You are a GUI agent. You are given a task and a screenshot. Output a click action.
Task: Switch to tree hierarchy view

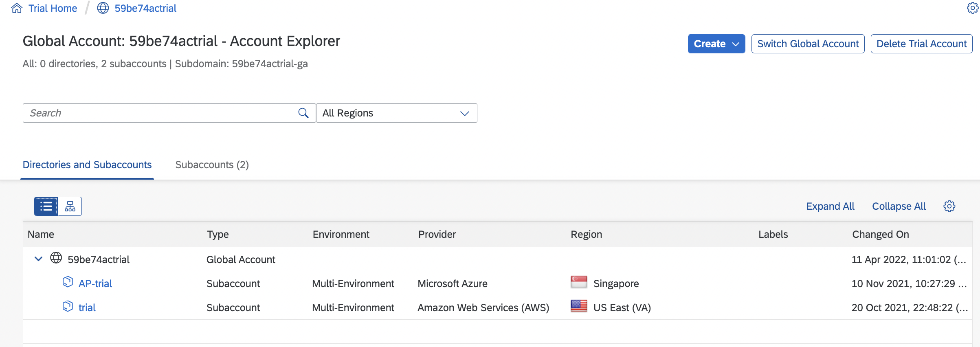[x=70, y=206]
